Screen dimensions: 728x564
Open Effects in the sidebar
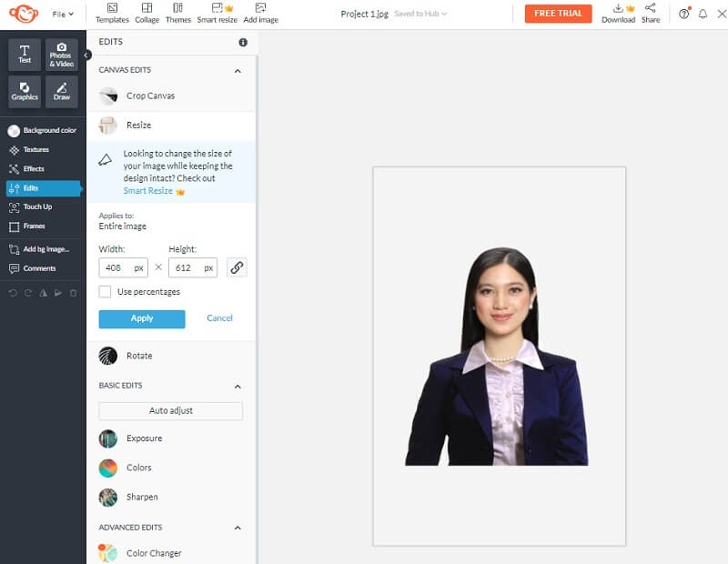click(x=33, y=168)
